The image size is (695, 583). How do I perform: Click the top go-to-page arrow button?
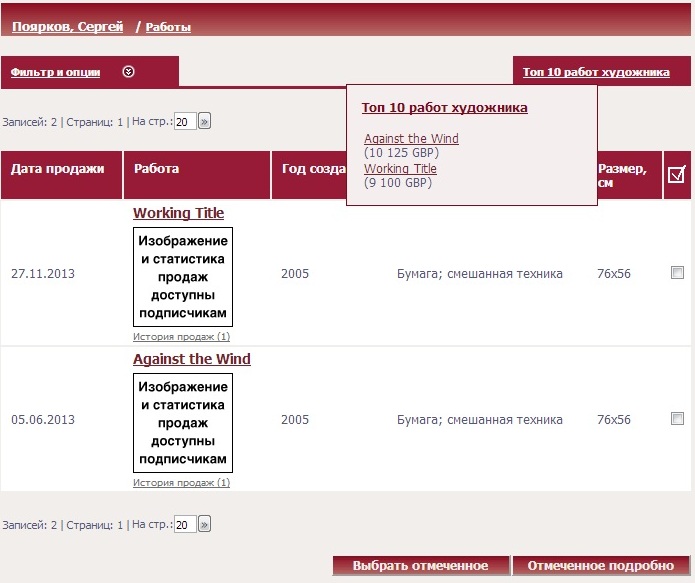point(205,122)
